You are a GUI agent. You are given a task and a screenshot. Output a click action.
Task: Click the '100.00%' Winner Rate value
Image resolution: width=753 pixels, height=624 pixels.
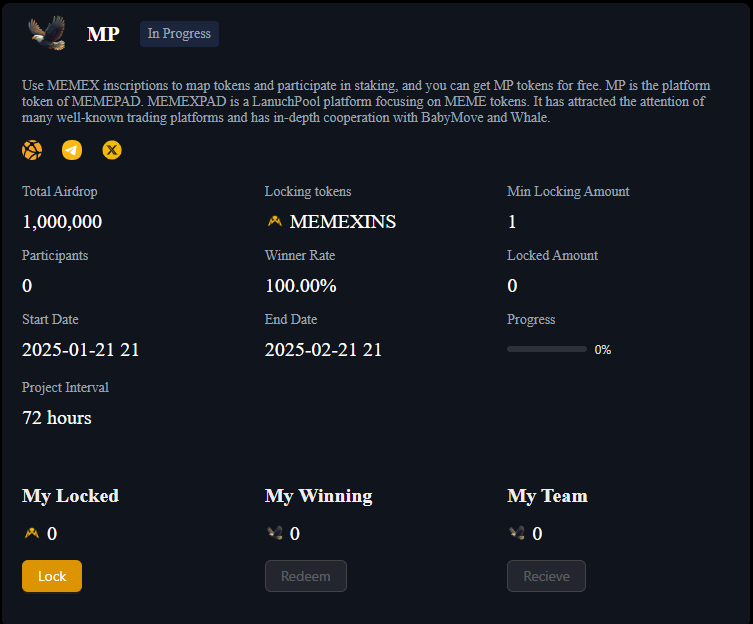(301, 286)
